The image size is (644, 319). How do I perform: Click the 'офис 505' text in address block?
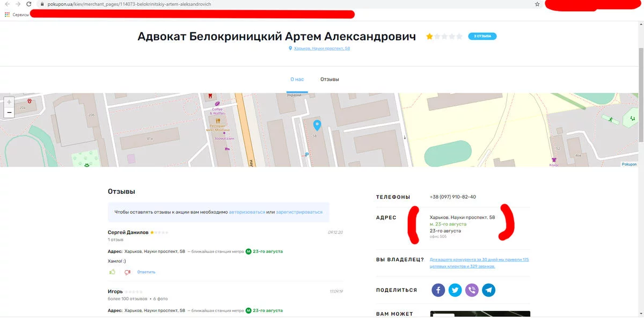438,236
